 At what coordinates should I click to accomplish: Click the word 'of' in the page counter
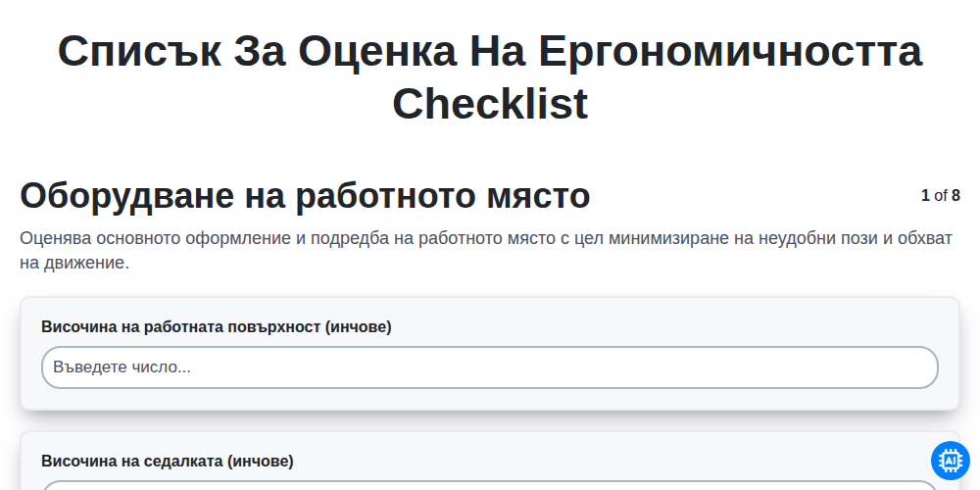click(941, 196)
